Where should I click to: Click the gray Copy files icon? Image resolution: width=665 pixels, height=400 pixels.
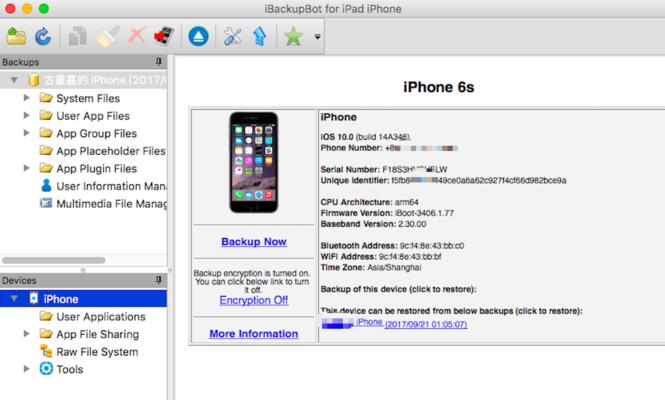click(77, 36)
